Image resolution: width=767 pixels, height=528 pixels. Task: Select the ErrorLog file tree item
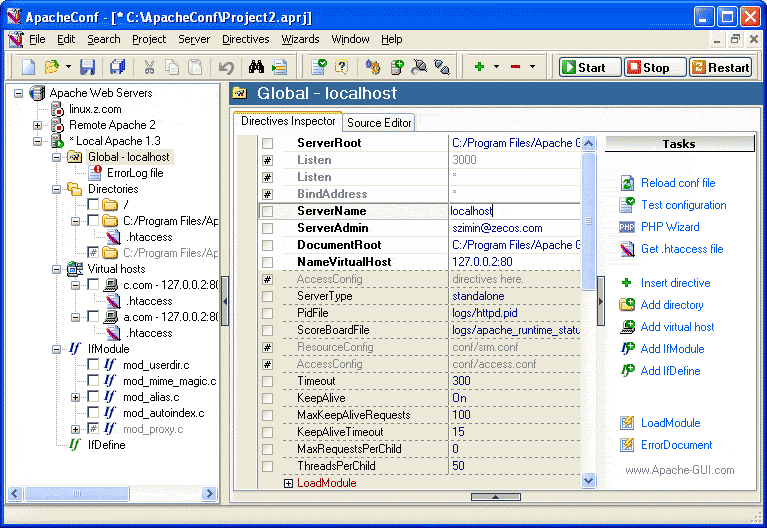point(135,173)
